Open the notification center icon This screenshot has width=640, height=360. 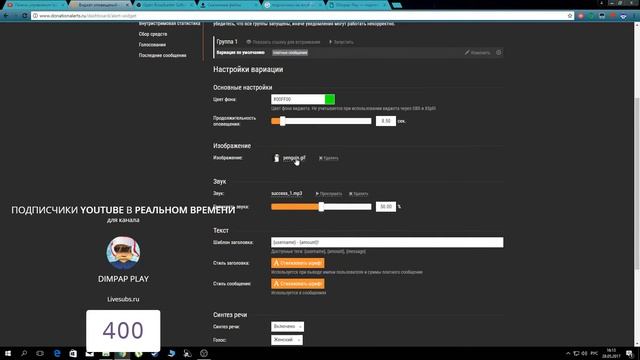point(629,353)
